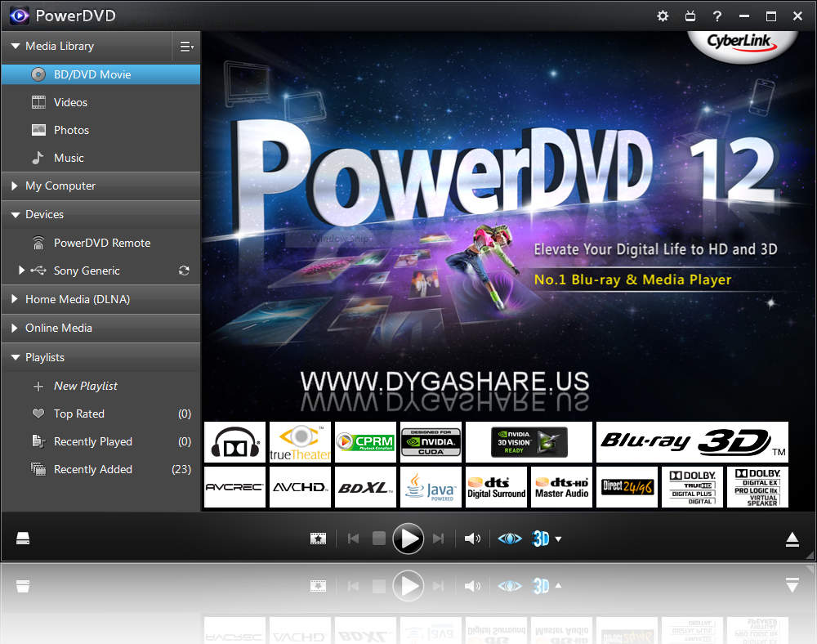Click the trueTheater logo tile
Viewport: 817px width, 644px height.
(x=300, y=442)
